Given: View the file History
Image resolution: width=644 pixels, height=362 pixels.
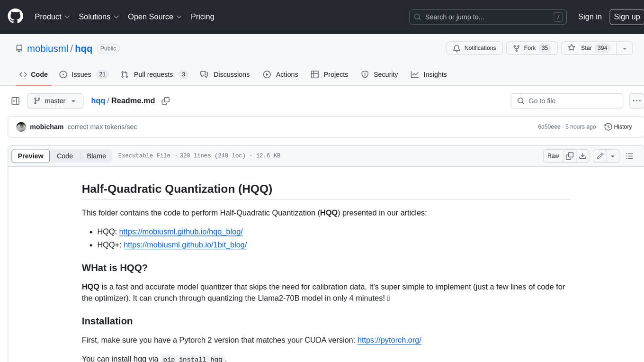Looking at the screenshot, I should (x=618, y=127).
